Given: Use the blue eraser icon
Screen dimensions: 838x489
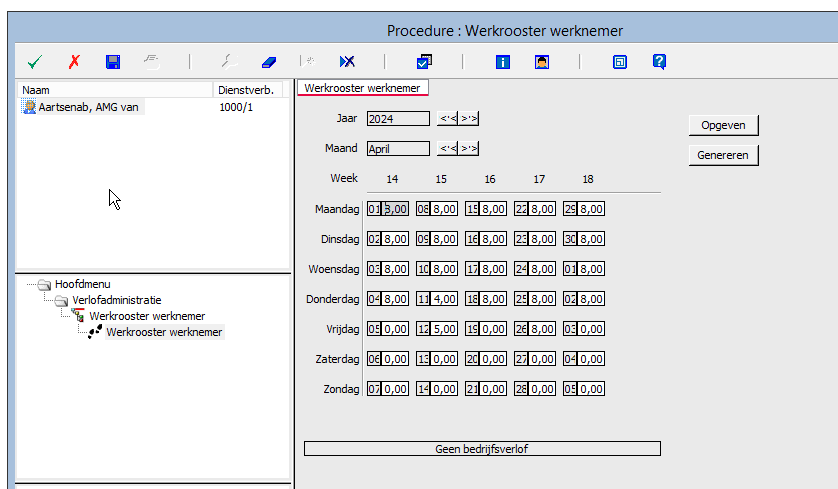Looking at the screenshot, I should 269,62.
